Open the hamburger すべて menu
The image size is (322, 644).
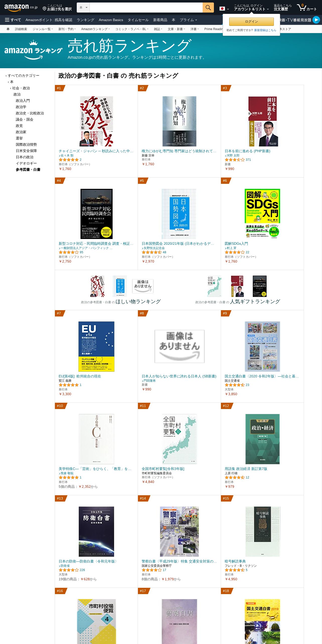(x=13, y=20)
